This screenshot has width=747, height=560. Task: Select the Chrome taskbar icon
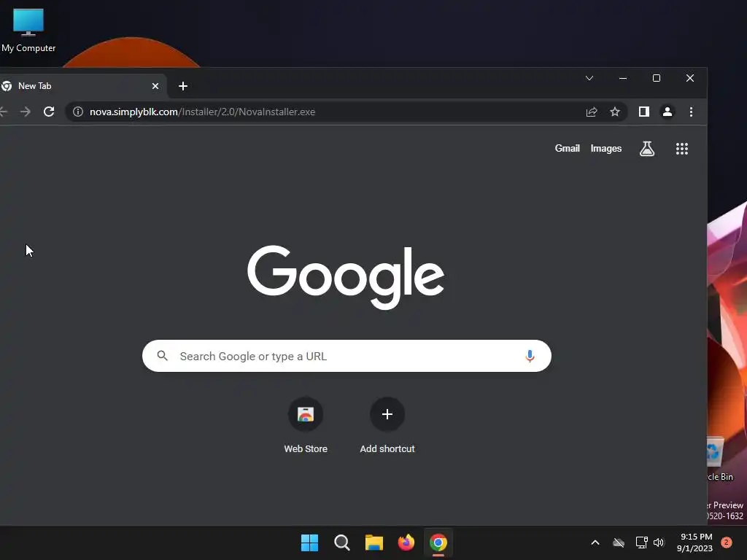click(438, 542)
